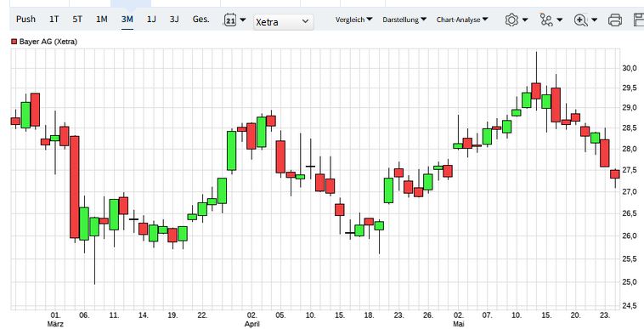Click the 27,5 price axis label
644x329 pixels.
pos(630,170)
